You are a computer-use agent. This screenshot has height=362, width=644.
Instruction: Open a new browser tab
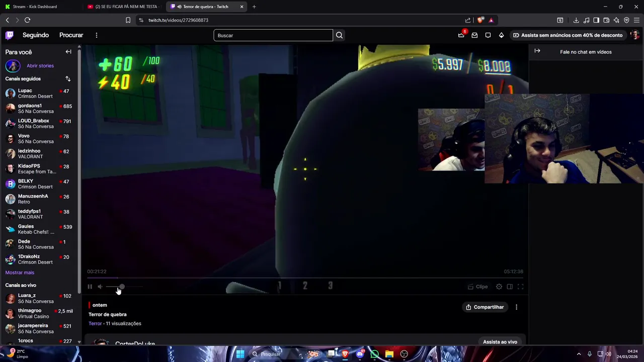(254, 7)
